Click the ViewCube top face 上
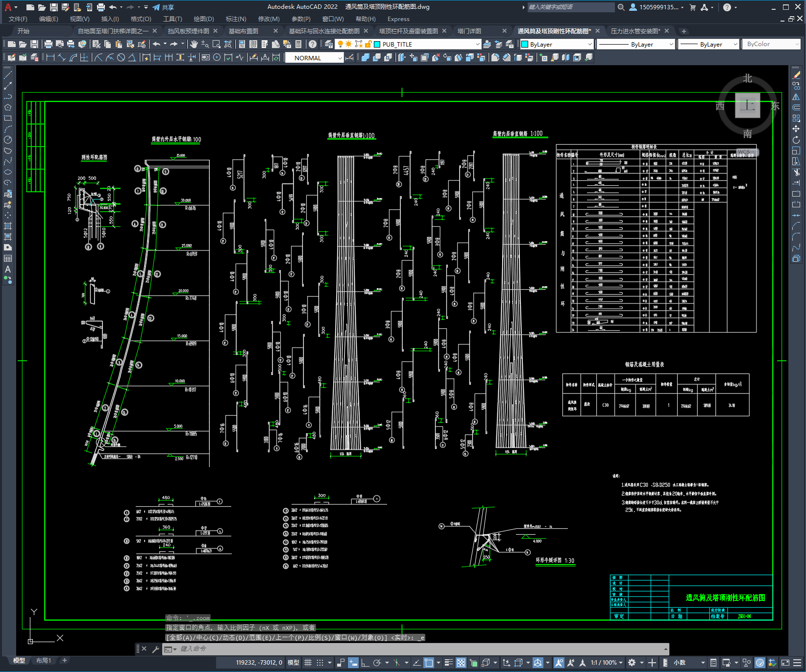The image size is (806, 672). pyautogui.click(x=747, y=105)
